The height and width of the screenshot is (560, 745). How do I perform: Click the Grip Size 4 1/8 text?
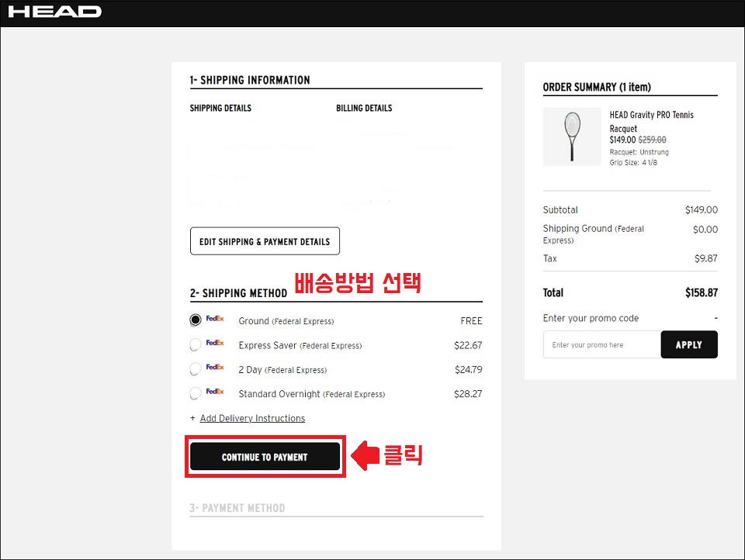[633, 162]
